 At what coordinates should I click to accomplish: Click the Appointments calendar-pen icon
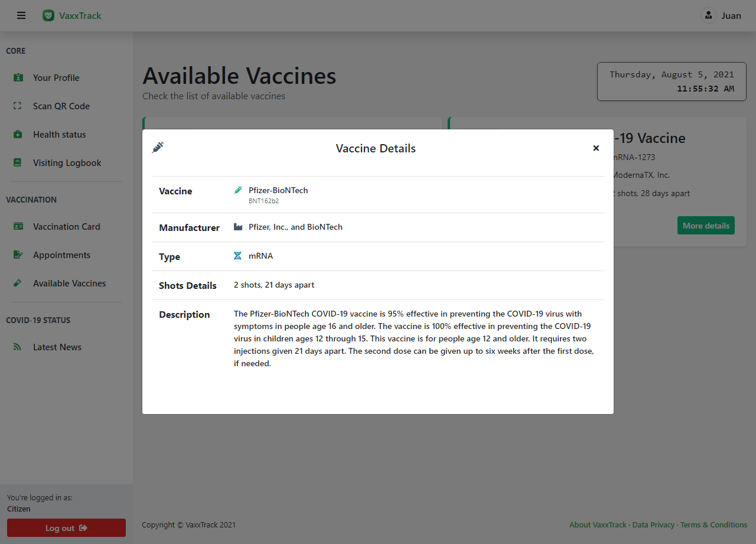[x=18, y=255]
